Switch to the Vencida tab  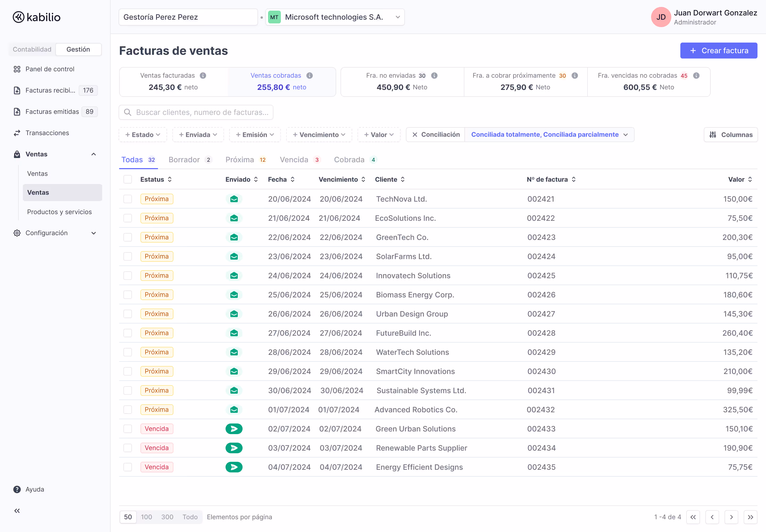coord(300,160)
